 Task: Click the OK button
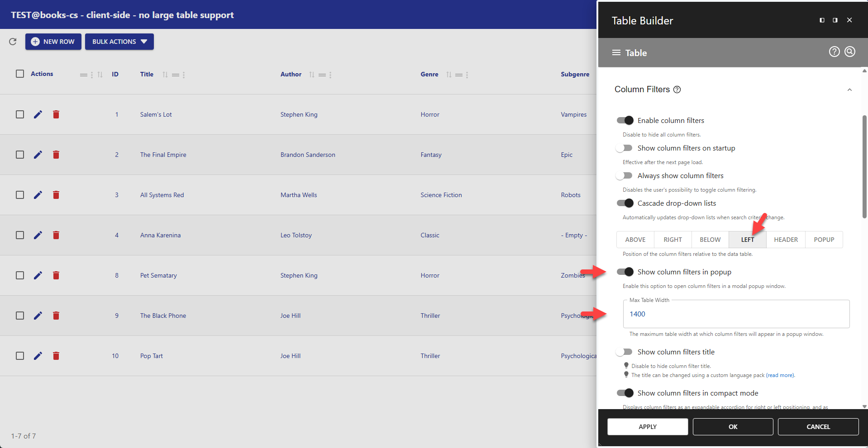click(733, 427)
